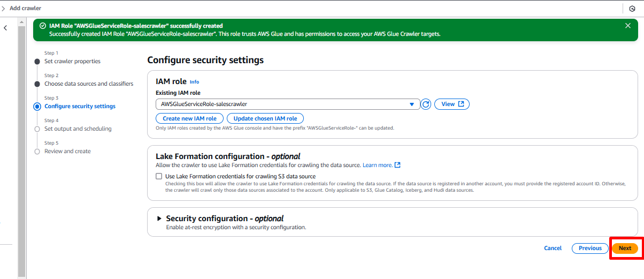Expand the Security configuration section
Screen dimensions: 644x279
159,218
